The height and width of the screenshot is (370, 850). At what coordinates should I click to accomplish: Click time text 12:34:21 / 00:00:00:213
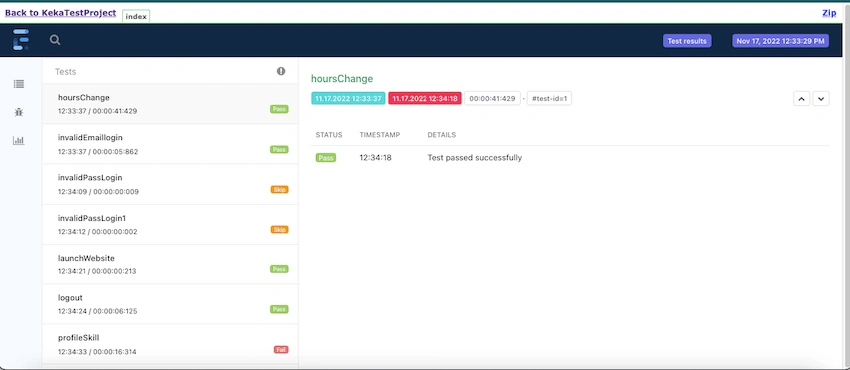pos(97,271)
